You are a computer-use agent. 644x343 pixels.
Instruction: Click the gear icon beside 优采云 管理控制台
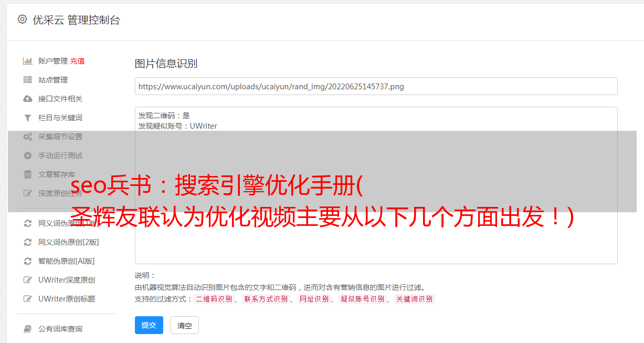pos(22,19)
